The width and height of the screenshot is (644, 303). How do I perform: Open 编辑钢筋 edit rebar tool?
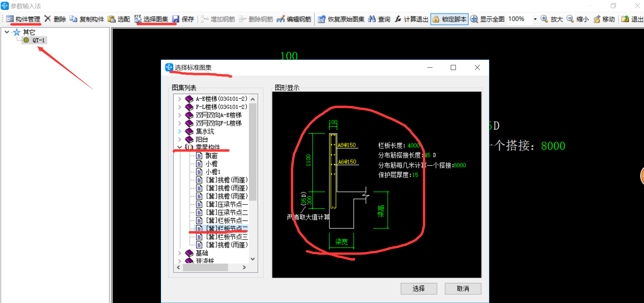(x=294, y=19)
